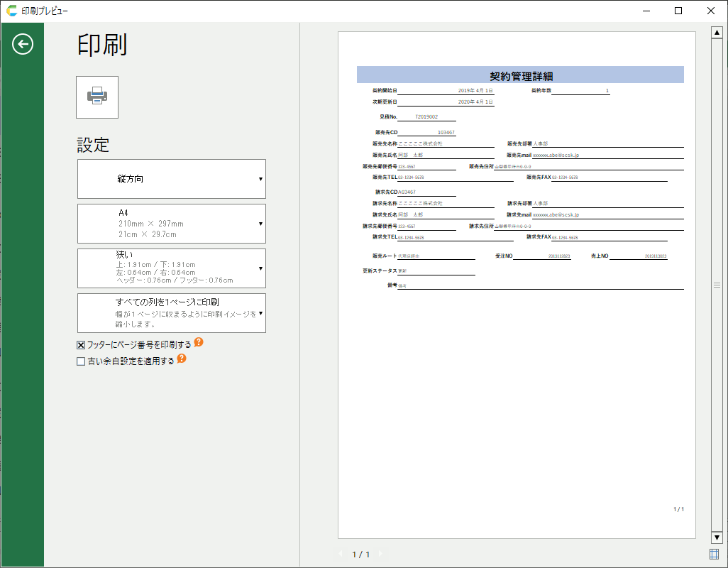The image size is (728, 568).
Task: Click help icon beside old margin settings option
Action: [x=182, y=359]
